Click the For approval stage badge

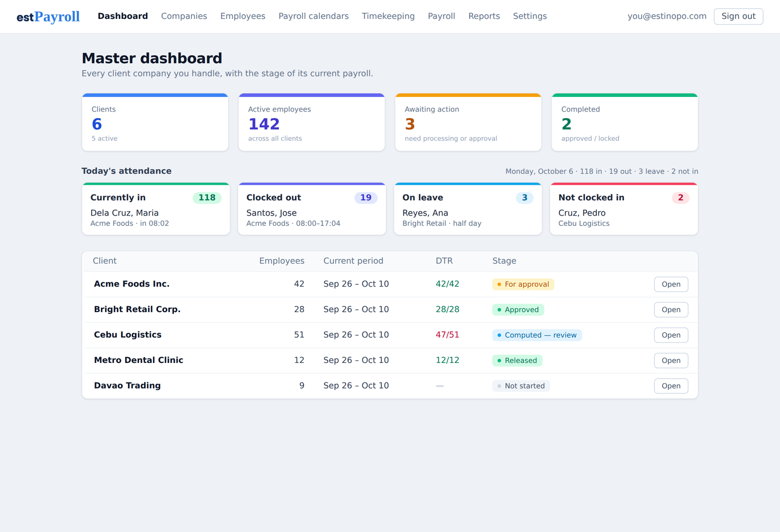coord(523,284)
